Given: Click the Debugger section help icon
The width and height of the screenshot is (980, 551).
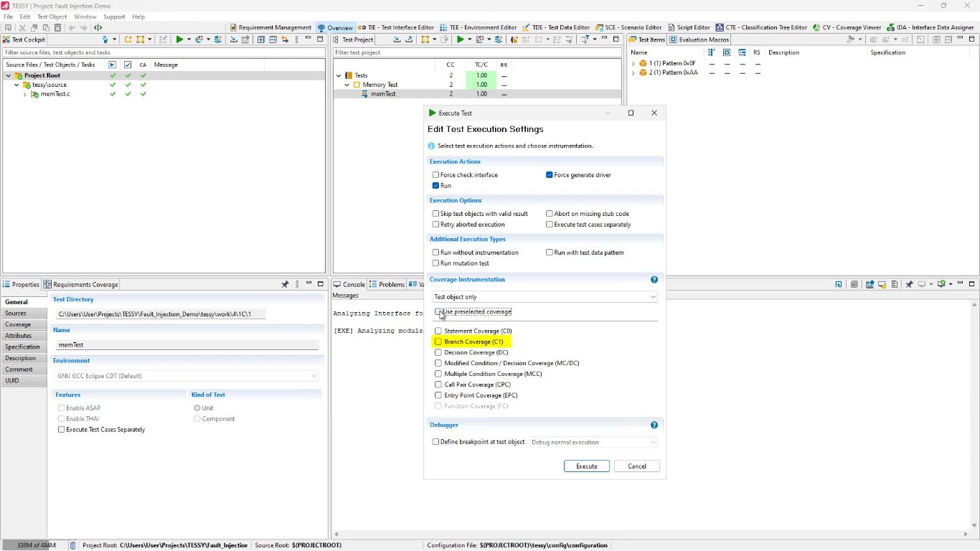Looking at the screenshot, I should 654,425.
